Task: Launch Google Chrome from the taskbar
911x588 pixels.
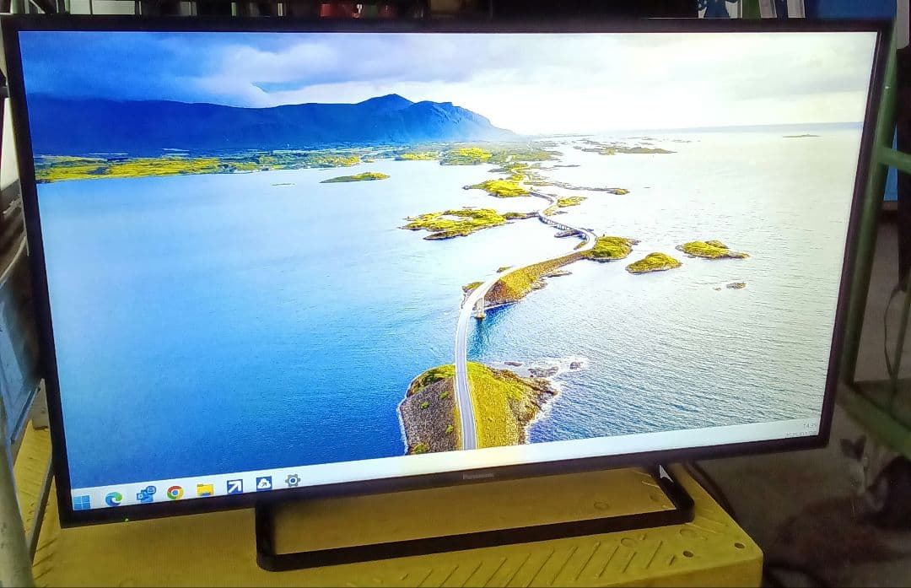Action: 175,493
